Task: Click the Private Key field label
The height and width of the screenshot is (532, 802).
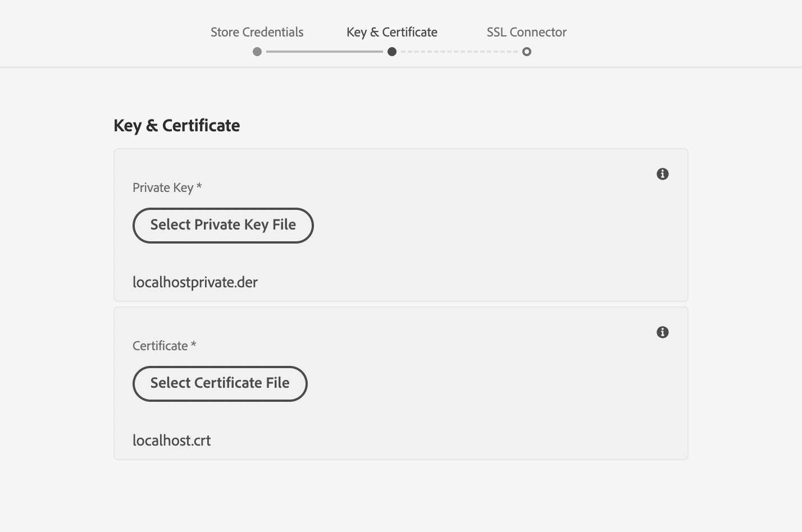Action: pos(163,187)
